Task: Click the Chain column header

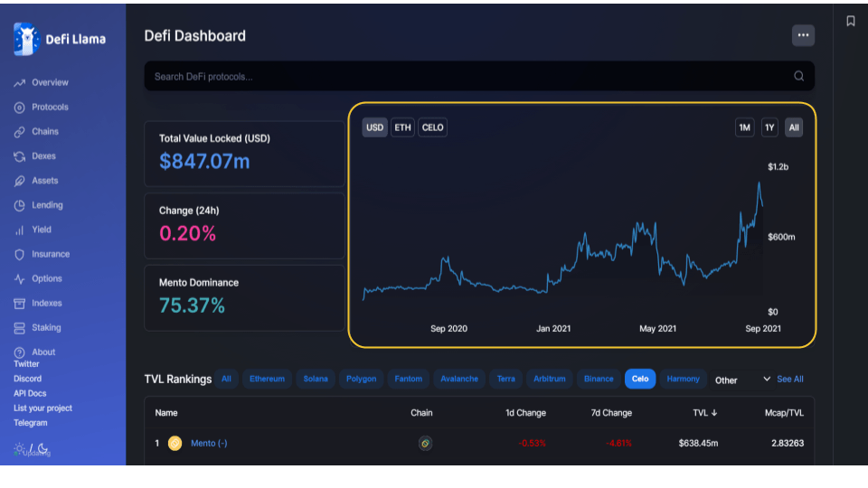Action: click(421, 413)
